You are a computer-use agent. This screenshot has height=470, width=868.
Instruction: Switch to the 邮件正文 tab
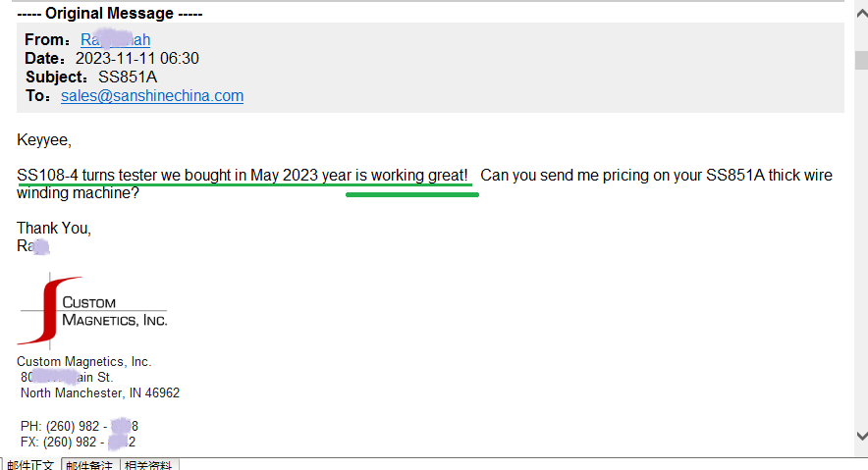(x=30, y=465)
